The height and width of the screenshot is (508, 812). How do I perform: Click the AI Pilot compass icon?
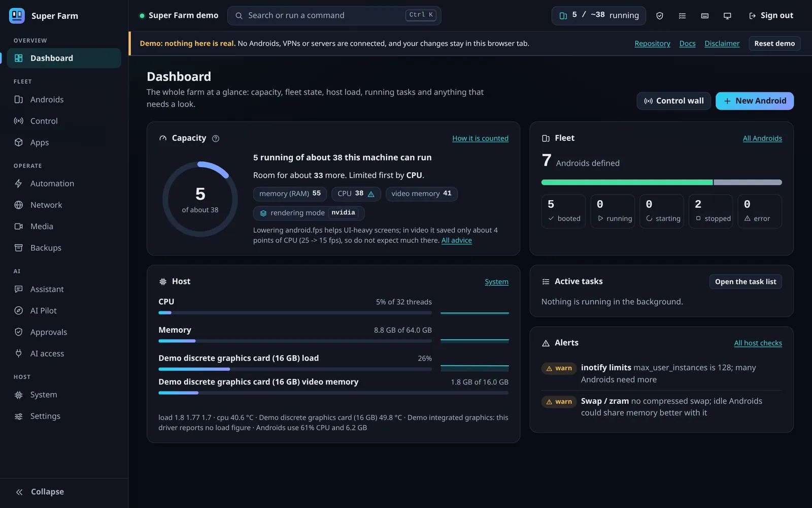19,310
